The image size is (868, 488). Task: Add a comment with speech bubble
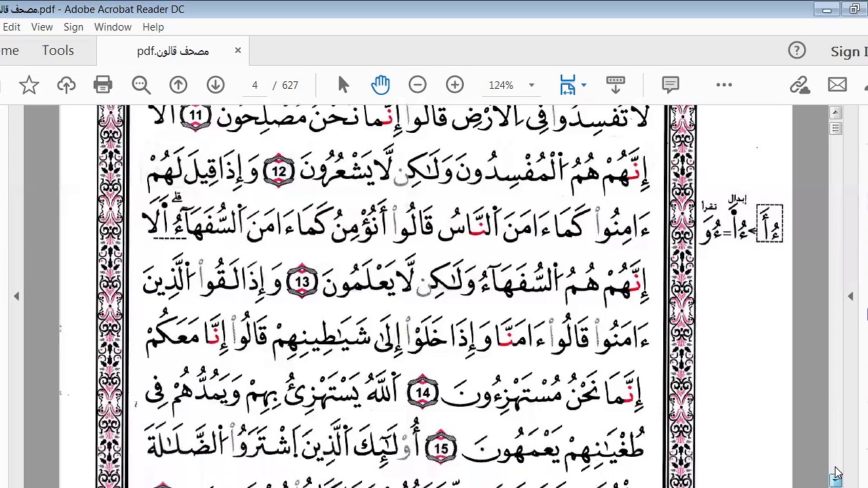pos(670,85)
